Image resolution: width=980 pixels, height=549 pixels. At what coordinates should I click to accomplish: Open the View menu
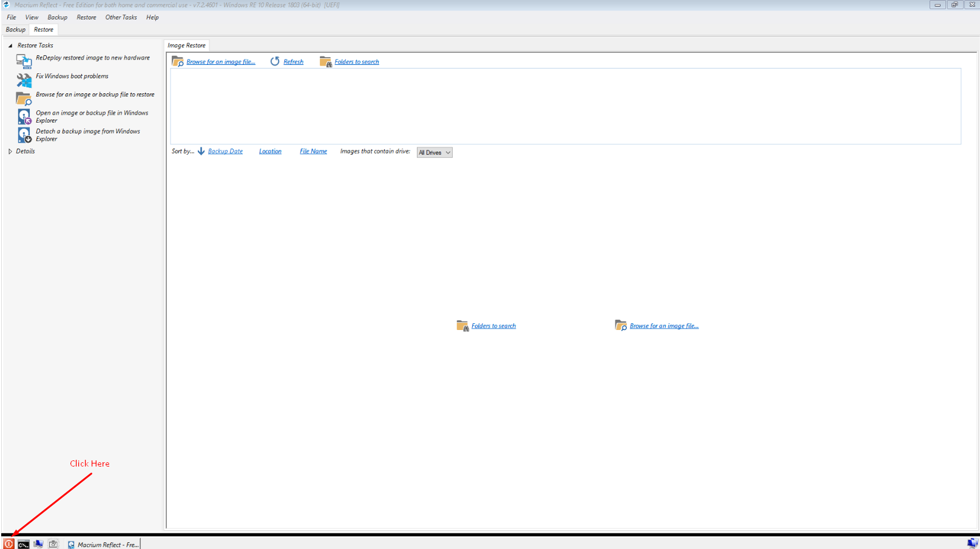[x=32, y=17]
